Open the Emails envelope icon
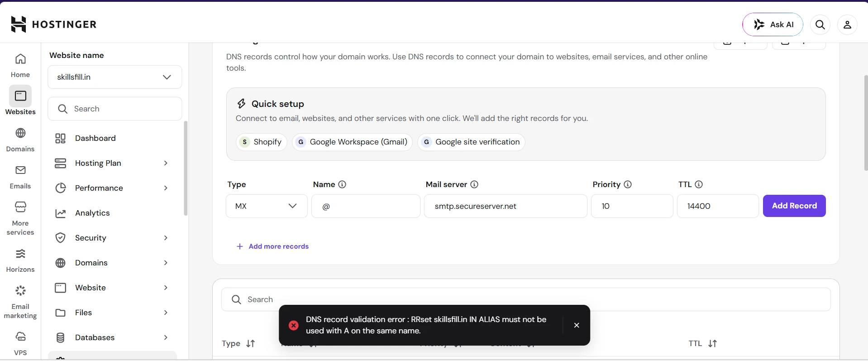This screenshot has width=868, height=361. coord(20,170)
